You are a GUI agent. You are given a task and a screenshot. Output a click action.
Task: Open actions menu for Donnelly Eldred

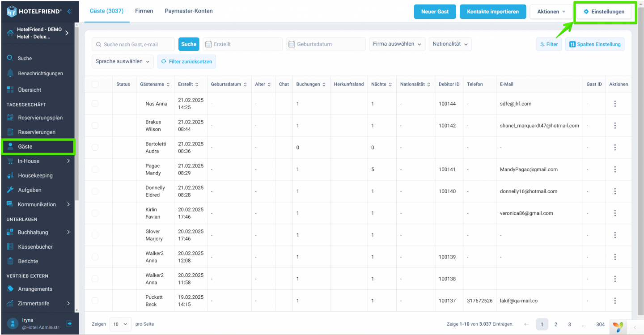[615, 191]
